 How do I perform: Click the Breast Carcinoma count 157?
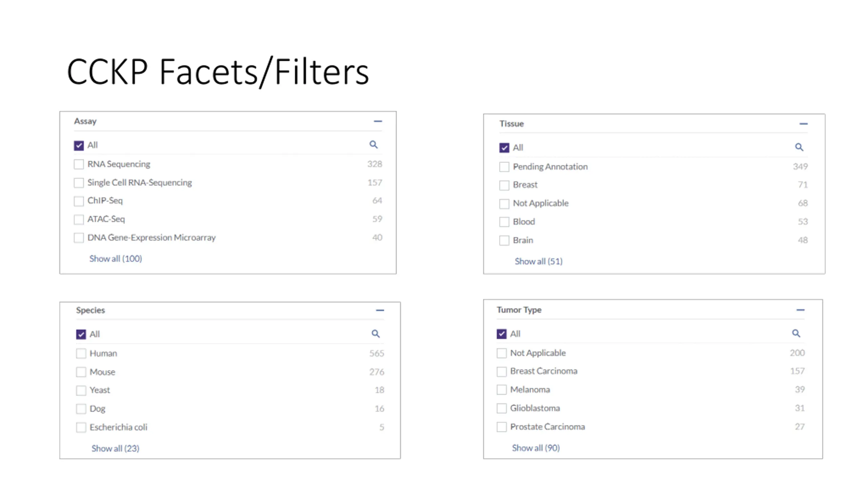[797, 371]
